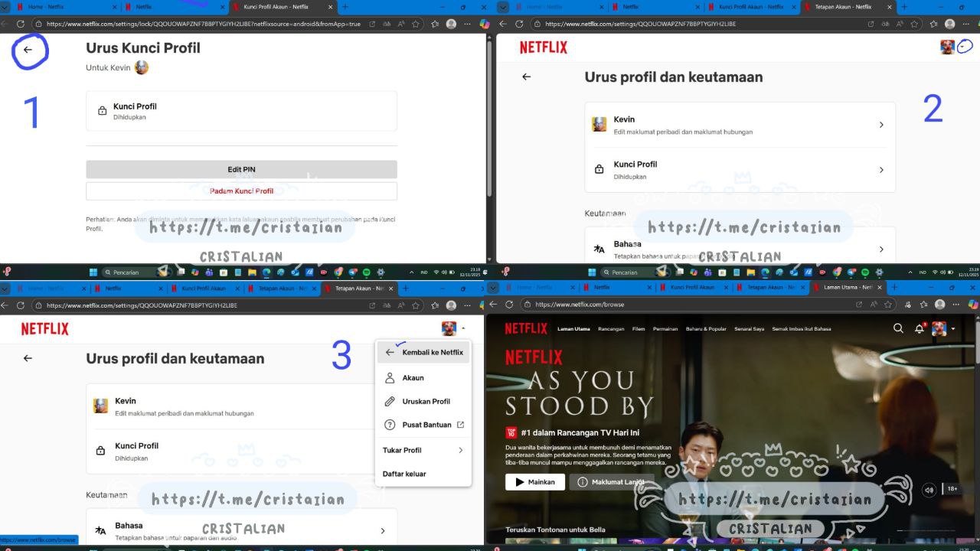Click browser refresh icon in window labeled 1

21,24
